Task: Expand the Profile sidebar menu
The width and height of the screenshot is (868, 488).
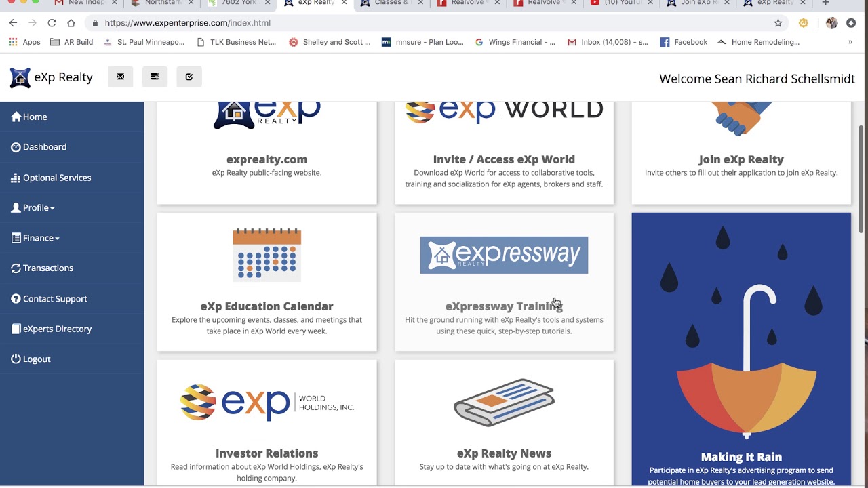Action: pos(33,207)
